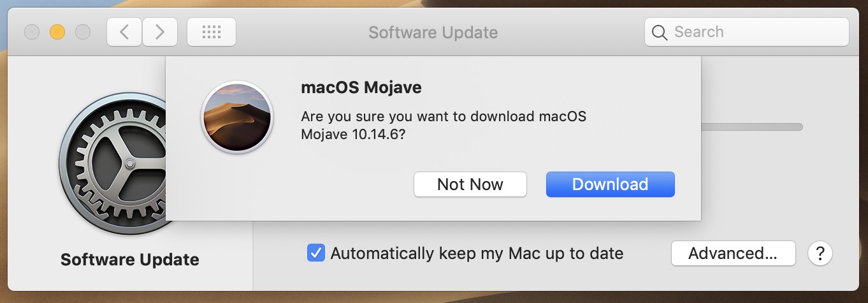Click the update progress bar
The width and height of the screenshot is (868, 303).
751,127
